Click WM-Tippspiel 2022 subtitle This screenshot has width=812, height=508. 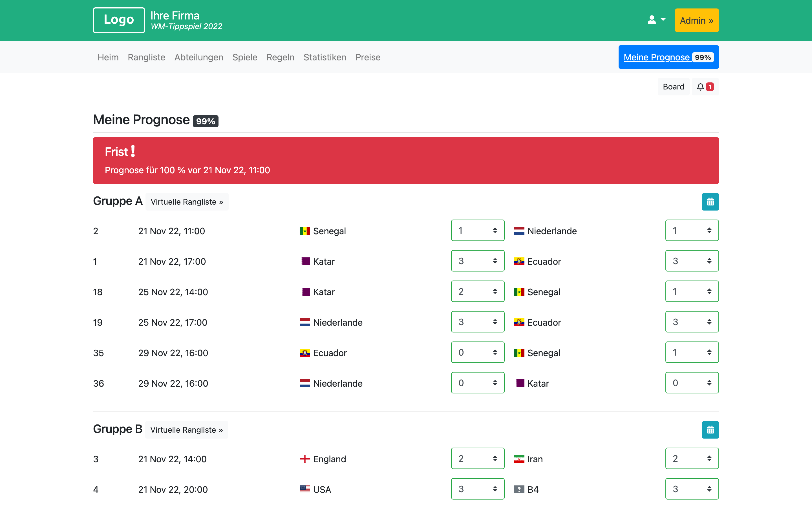pyautogui.click(x=187, y=26)
